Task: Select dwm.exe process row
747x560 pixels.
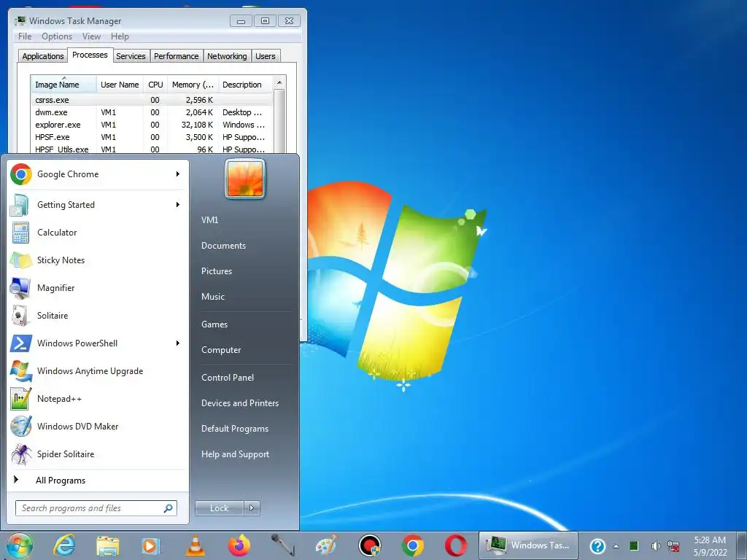Action: coord(152,112)
